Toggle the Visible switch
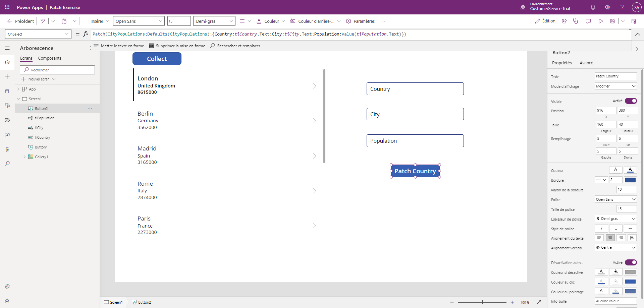The width and height of the screenshot is (644, 308). pyautogui.click(x=631, y=101)
